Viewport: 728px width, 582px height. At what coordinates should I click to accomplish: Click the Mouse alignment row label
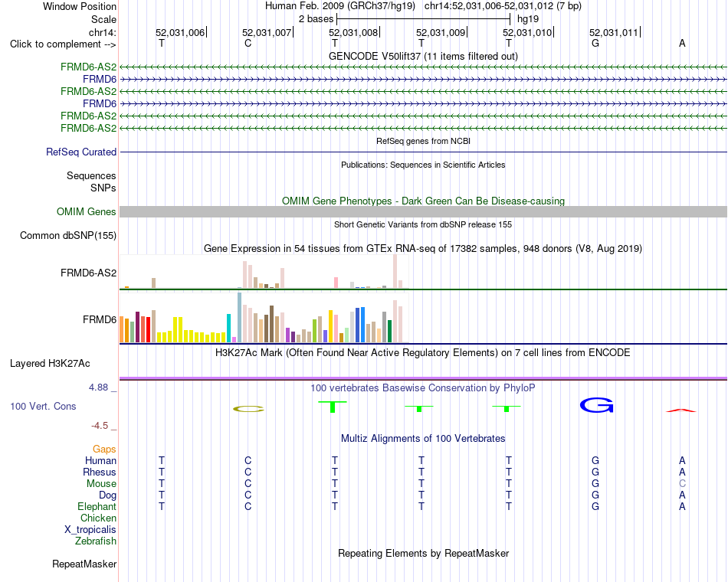coord(101,484)
